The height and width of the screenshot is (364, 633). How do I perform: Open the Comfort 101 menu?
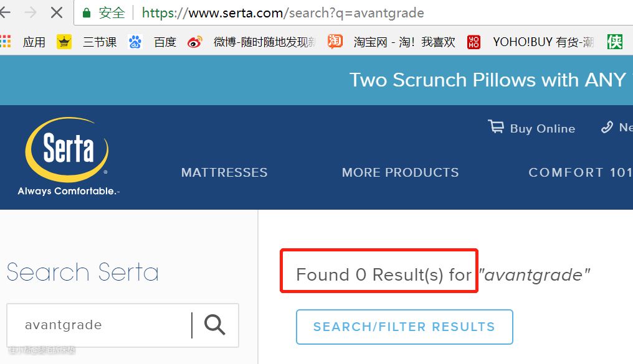tap(579, 172)
